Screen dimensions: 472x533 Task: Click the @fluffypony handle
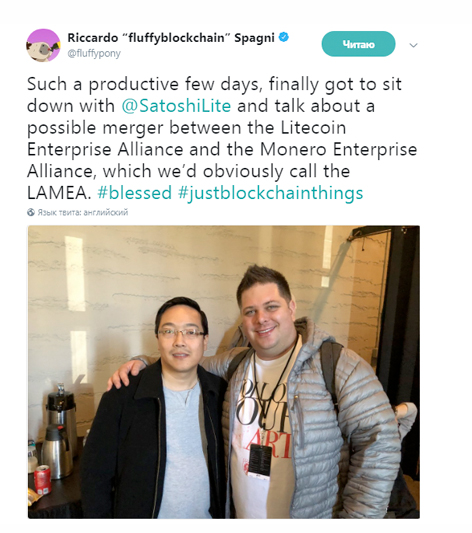tap(94, 53)
